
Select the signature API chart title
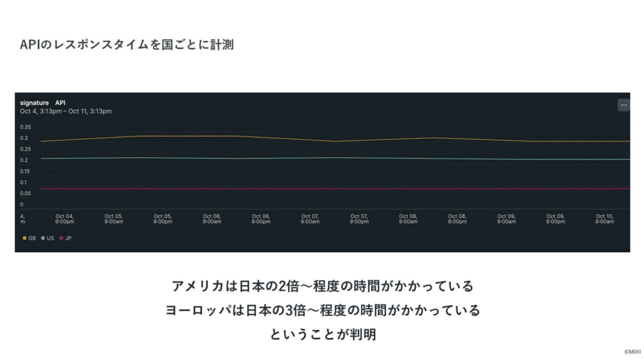[43, 102]
